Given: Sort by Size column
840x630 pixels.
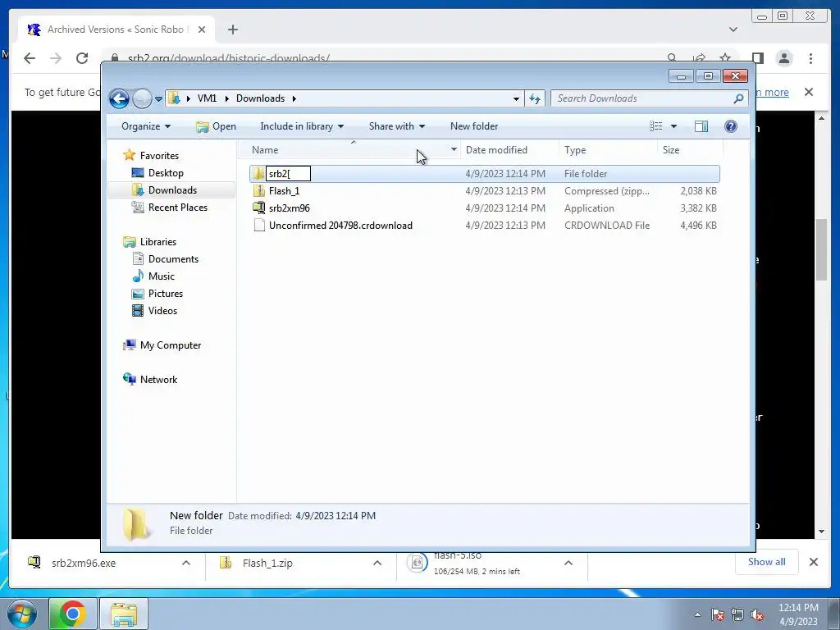Looking at the screenshot, I should (690, 150).
